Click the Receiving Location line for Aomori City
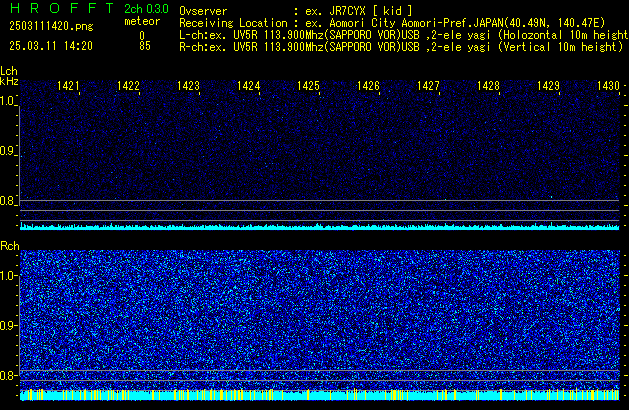Image resolution: width=629 pixels, height=410 pixels. pos(392,23)
